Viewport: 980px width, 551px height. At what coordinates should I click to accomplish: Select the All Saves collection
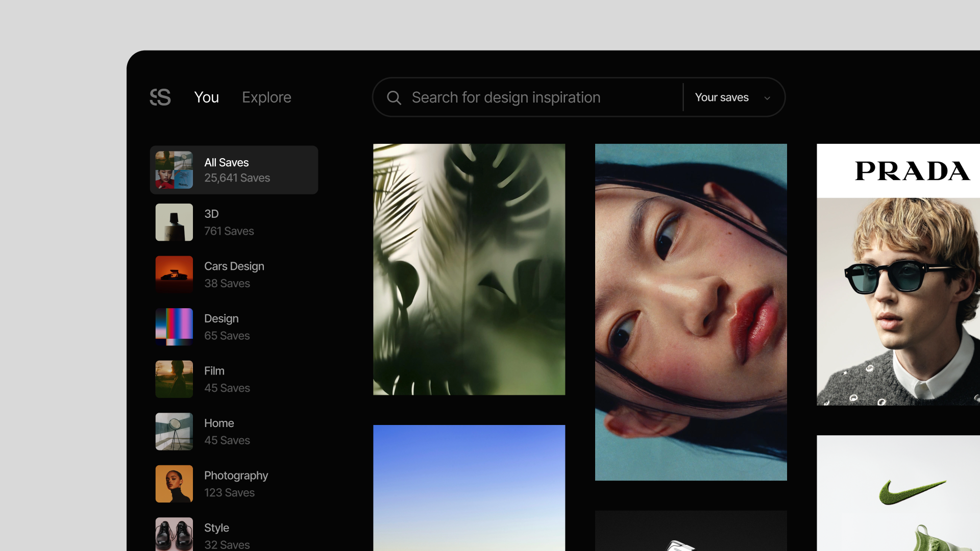click(x=234, y=170)
